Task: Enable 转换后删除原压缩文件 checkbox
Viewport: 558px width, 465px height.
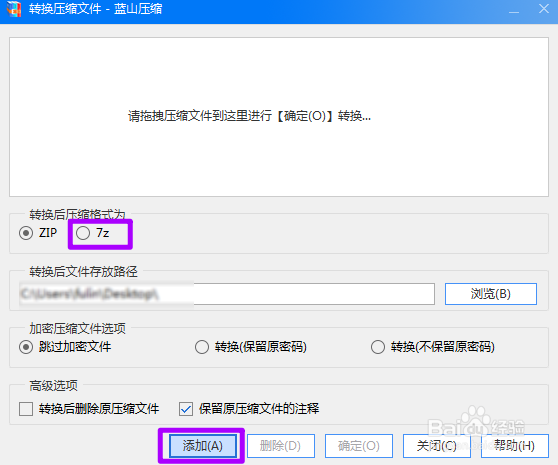Action: click(26, 409)
